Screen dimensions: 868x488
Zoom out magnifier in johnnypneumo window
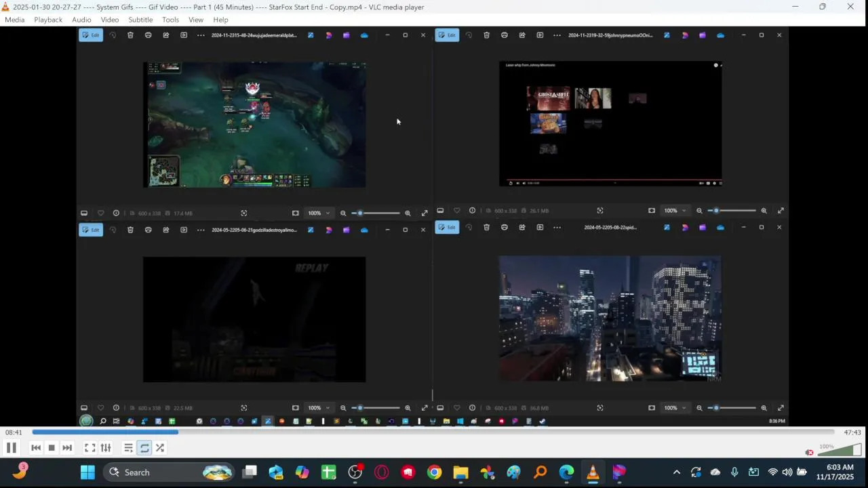(699, 210)
